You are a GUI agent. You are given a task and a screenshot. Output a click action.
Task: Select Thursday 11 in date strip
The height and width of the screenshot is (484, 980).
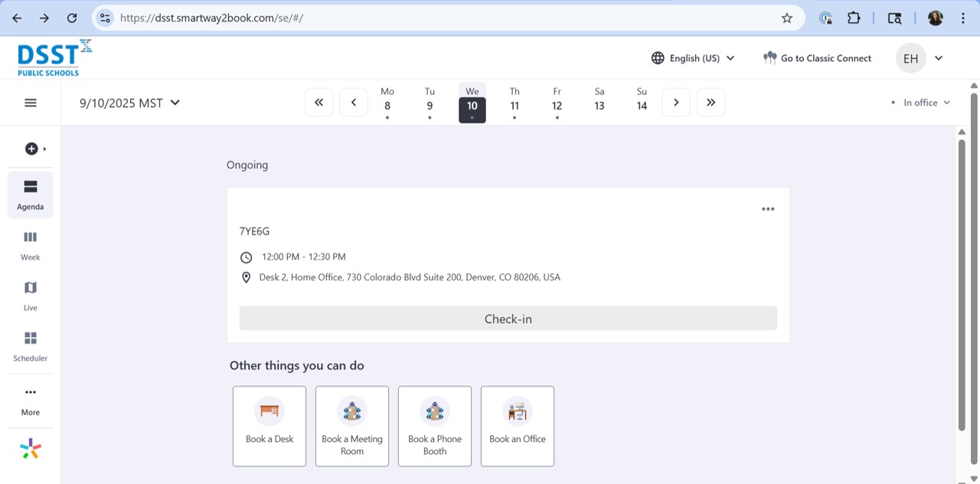[x=514, y=102]
